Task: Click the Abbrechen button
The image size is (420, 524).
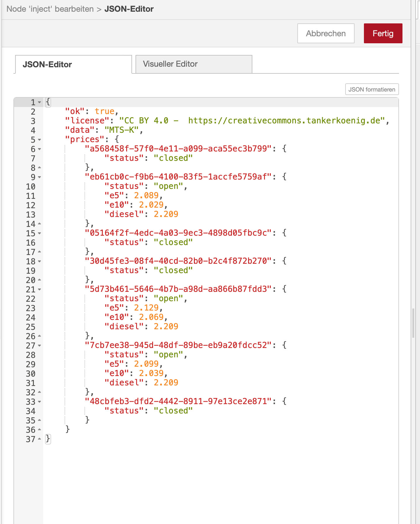Action: point(326,33)
